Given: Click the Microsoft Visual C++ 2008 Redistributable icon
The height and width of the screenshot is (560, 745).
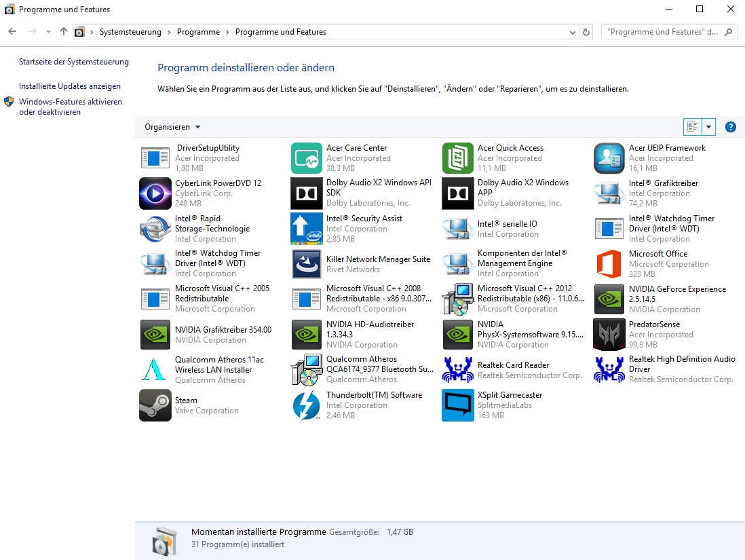Looking at the screenshot, I should tap(307, 299).
